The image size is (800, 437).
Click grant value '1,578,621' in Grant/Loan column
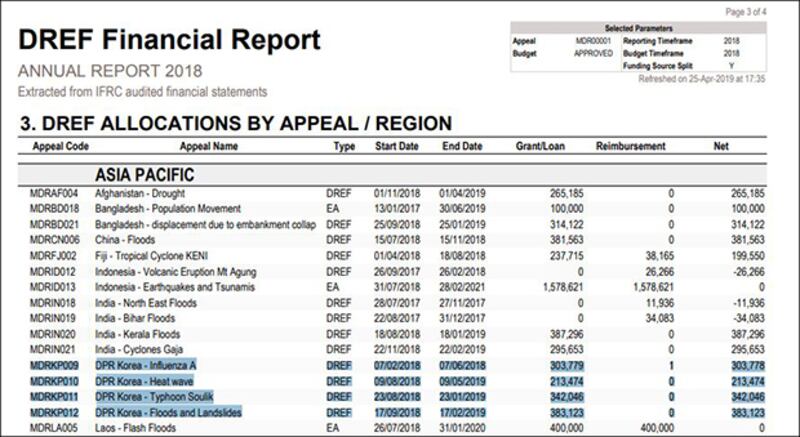pos(563,287)
